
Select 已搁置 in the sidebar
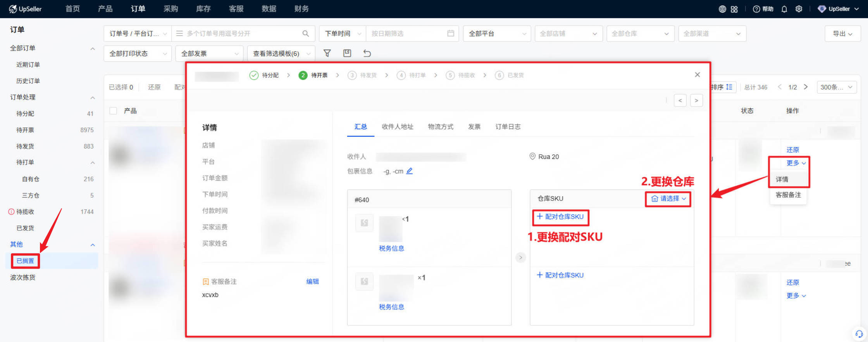[x=25, y=261]
